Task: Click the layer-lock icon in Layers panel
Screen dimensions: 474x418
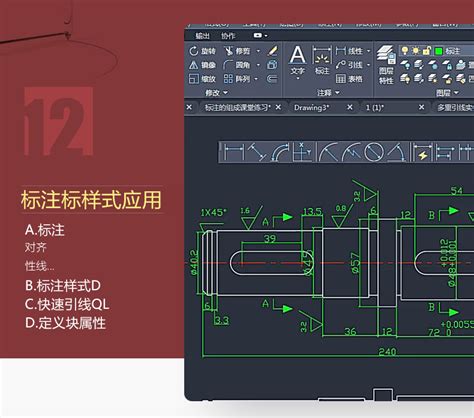Action: click(x=447, y=65)
